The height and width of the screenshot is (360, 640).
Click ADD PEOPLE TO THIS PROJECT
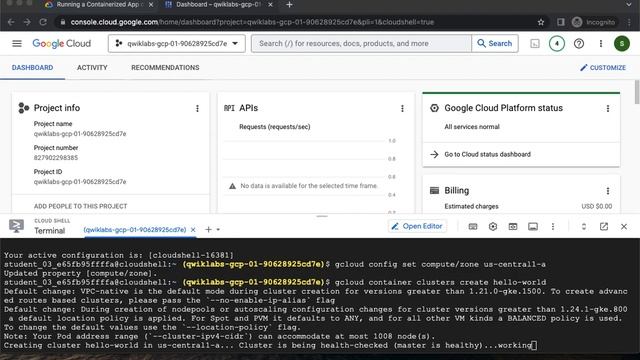coord(80,206)
